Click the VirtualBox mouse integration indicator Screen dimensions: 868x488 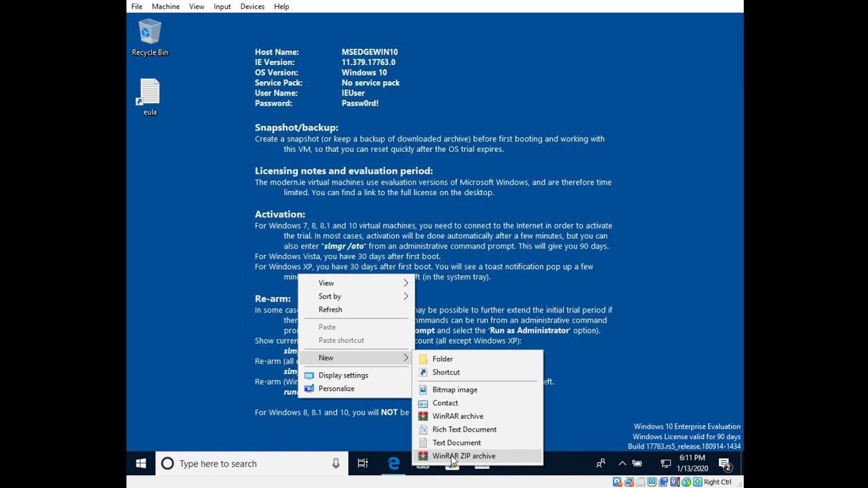tap(686, 482)
